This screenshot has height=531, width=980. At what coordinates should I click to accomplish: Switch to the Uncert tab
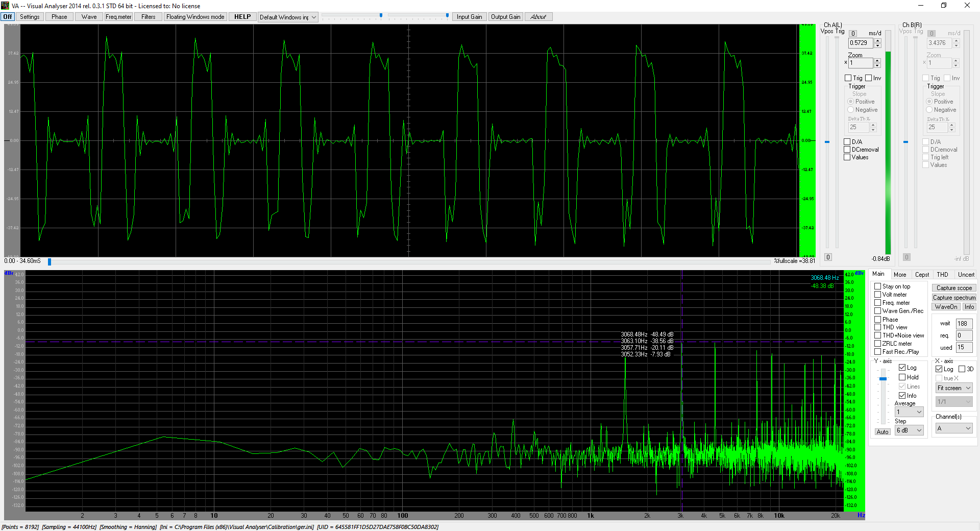966,275
